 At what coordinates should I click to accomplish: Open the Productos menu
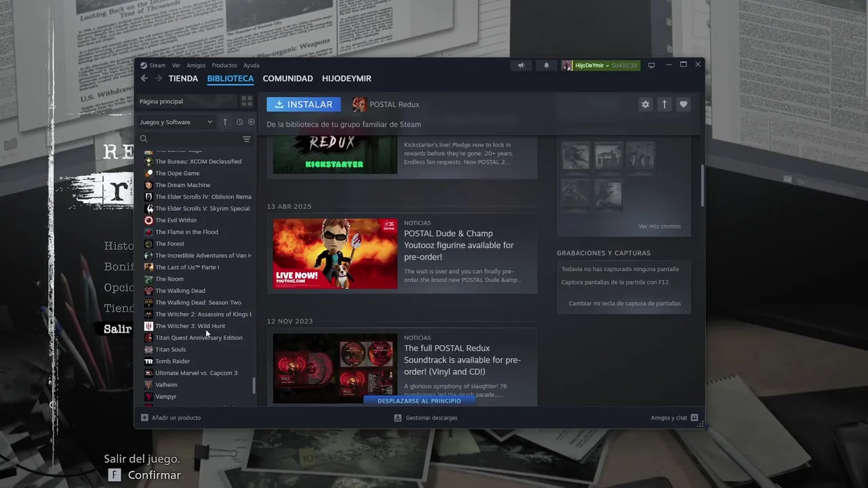(224, 66)
